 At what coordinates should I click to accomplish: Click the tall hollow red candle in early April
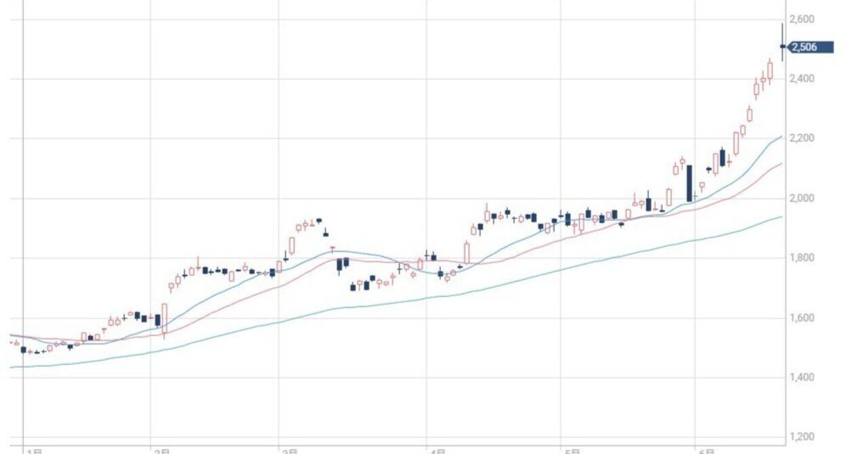[467, 253]
